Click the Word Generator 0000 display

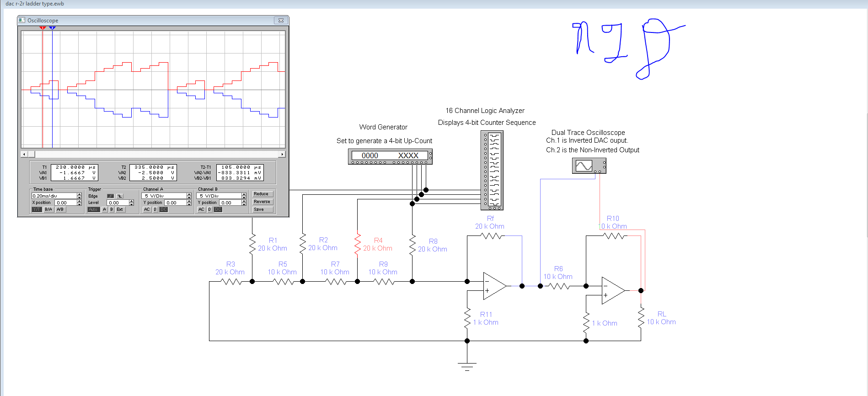pyautogui.click(x=370, y=155)
